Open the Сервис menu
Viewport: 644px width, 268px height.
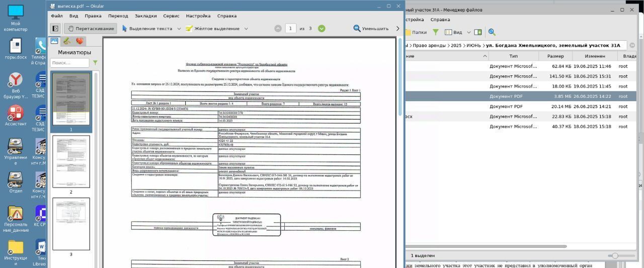click(x=172, y=16)
